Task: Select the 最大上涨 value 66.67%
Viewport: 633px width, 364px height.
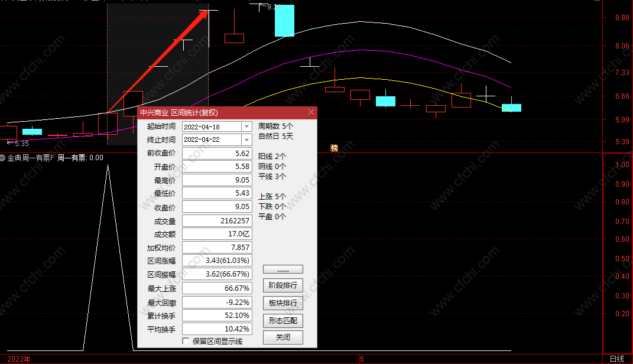Action: pyautogui.click(x=217, y=288)
